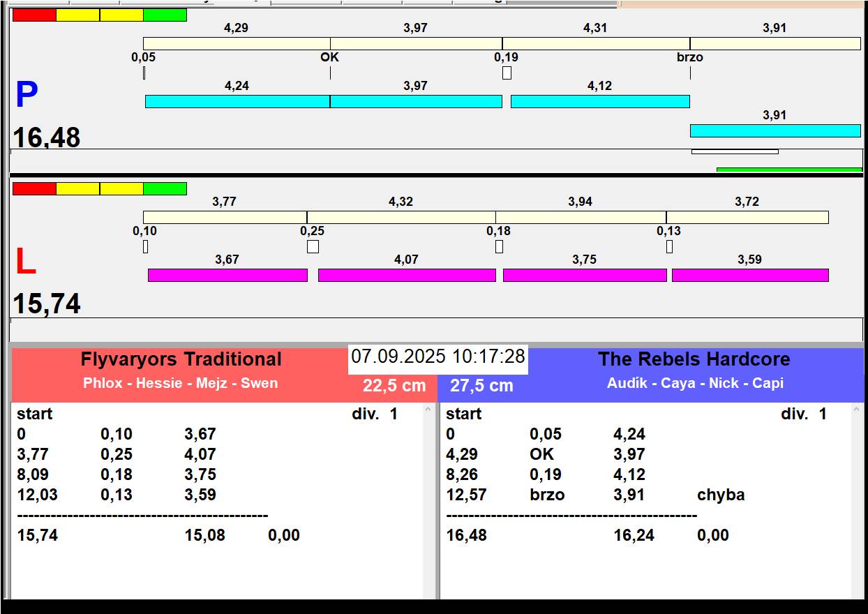Click the 27,5 cm jump height label
The height and width of the screenshot is (614, 868).
(x=481, y=386)
